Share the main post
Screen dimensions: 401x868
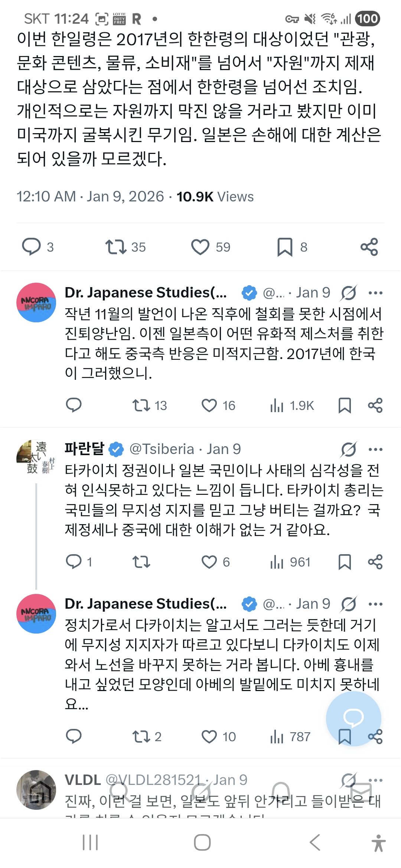pyautogui.click(x=369, y=247)
